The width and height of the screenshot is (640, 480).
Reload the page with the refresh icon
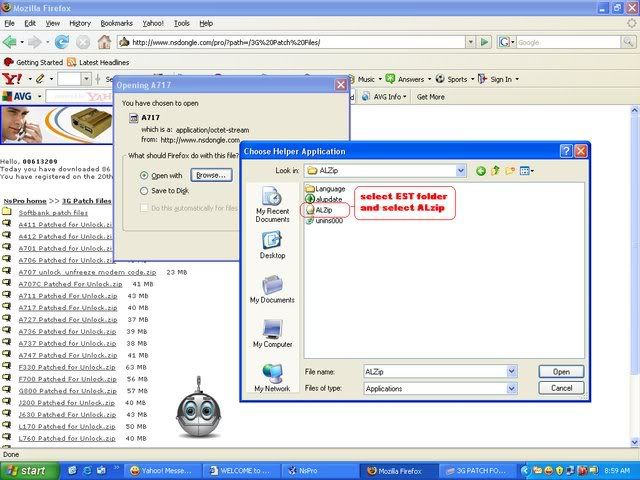[x=62, y=42]
